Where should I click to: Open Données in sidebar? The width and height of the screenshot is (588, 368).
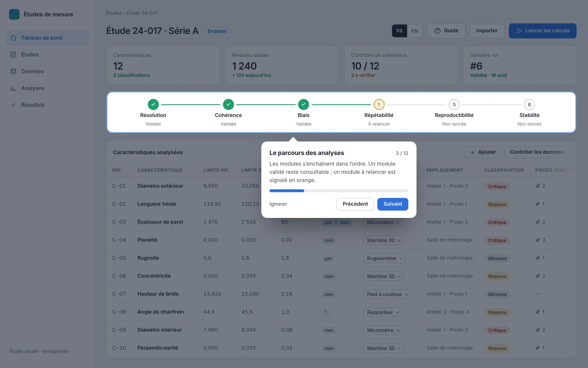pyautogui.click(x=47, y=71)
